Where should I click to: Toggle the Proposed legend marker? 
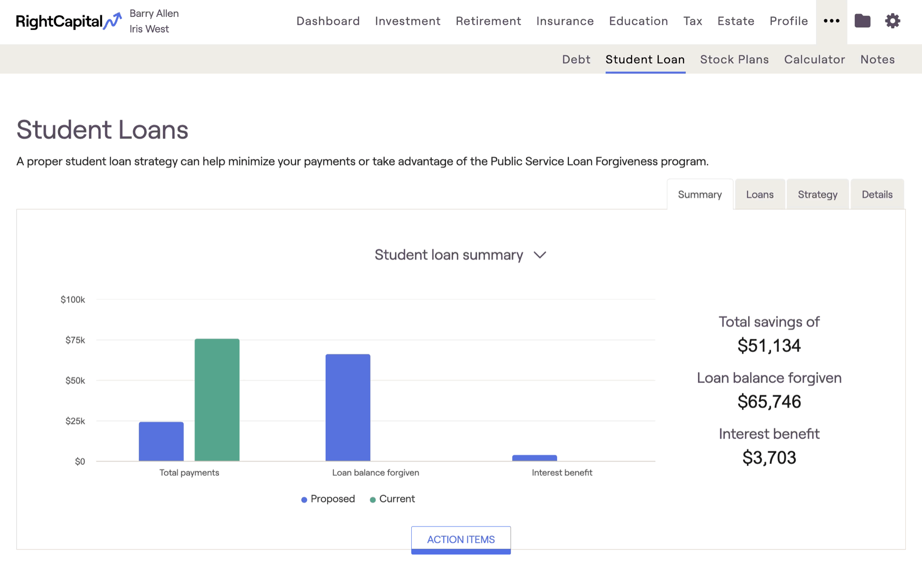(x=304, y=500)
